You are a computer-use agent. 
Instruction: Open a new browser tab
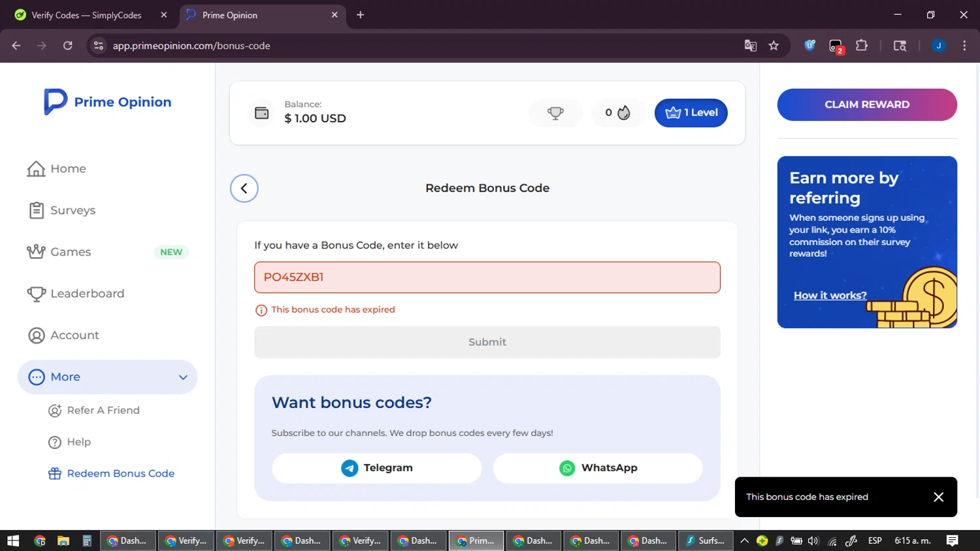point(360,15)
